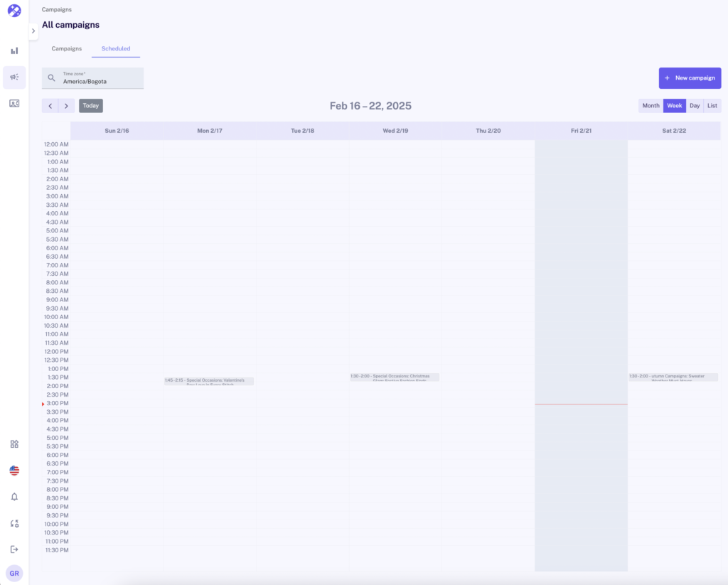Open the Valentine's Day campaign event on Monday

pyautogui.click(x=209, y=381)
